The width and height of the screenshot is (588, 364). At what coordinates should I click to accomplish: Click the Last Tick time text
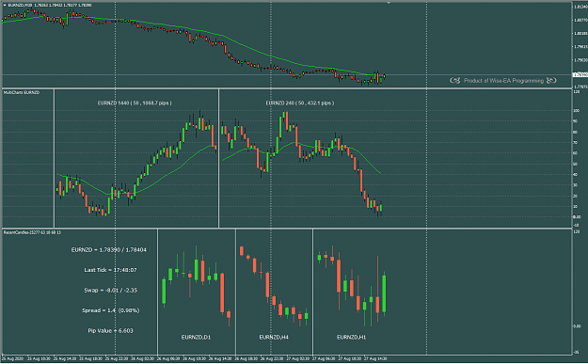click(x=110, y=270)
